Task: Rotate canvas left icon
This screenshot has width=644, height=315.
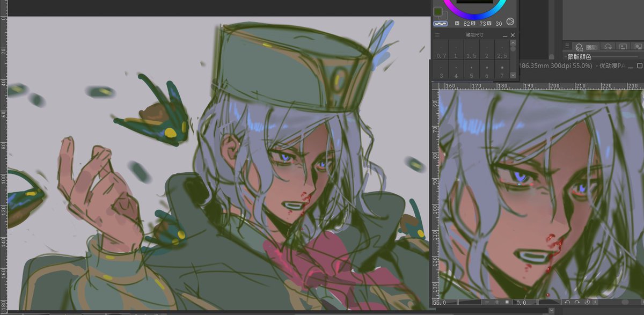Action: [x=567, y=302]
